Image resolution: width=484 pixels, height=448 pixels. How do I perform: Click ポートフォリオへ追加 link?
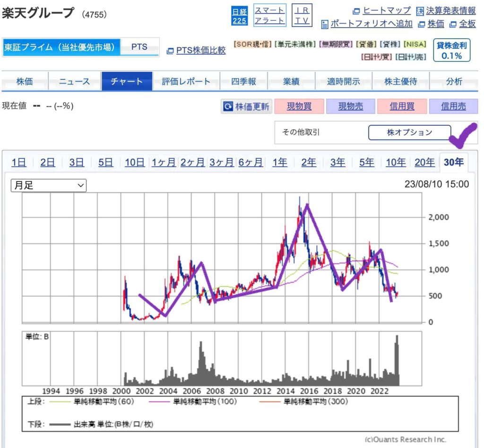pos(372,24)
